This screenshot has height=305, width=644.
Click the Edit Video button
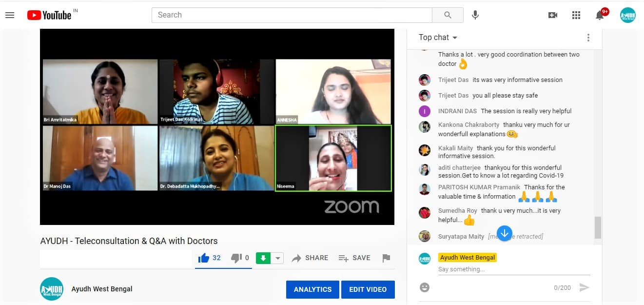click(x=368, y=289)
